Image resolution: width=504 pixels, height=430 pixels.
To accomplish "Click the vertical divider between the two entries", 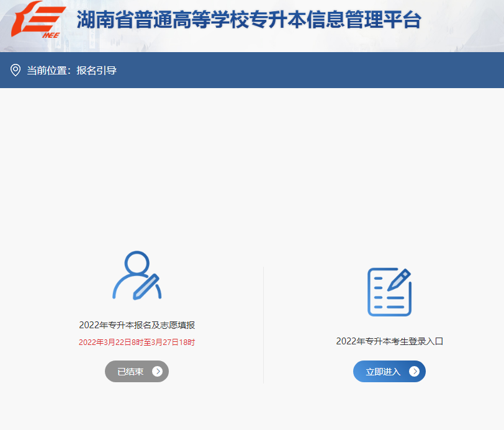I will pyautogui.click(x=263, y=323).
